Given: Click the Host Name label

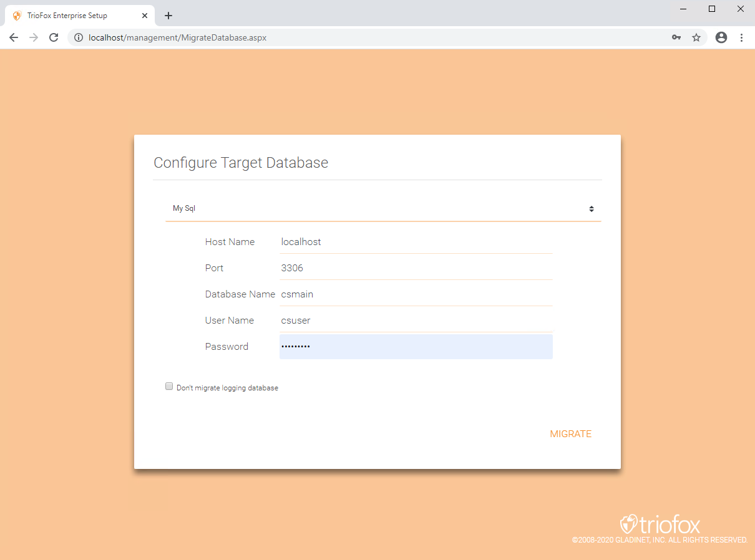Looking at the screenshot, I should point(230,242).
